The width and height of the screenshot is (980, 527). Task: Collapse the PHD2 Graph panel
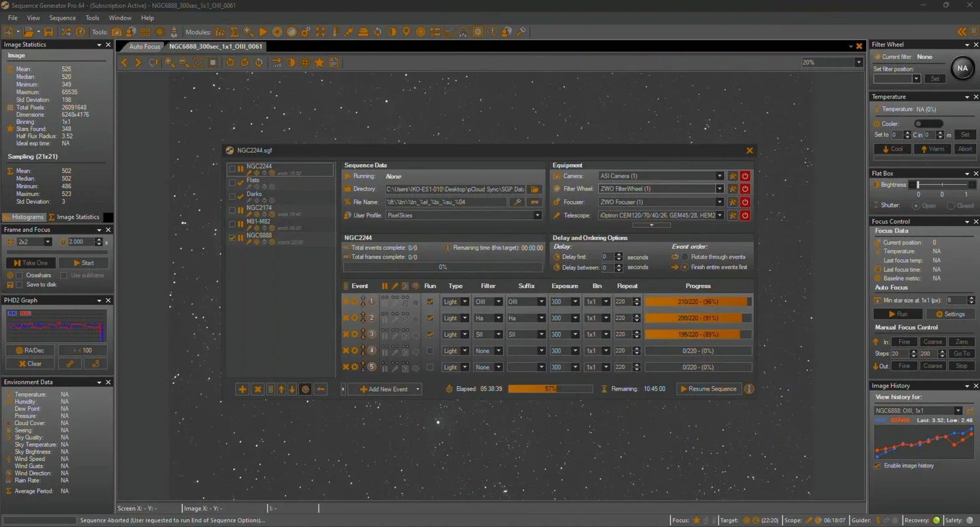pos(98,300)
